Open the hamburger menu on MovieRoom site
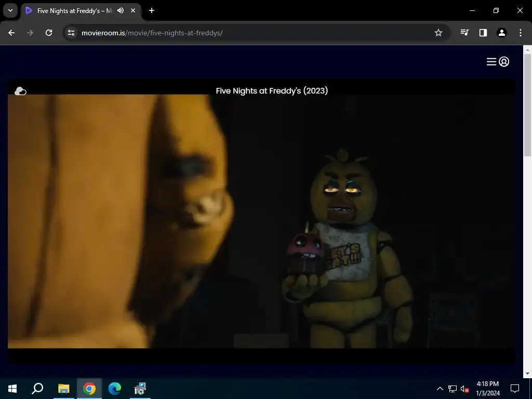The height and width of the screenshot is (399, 532). 491,62
